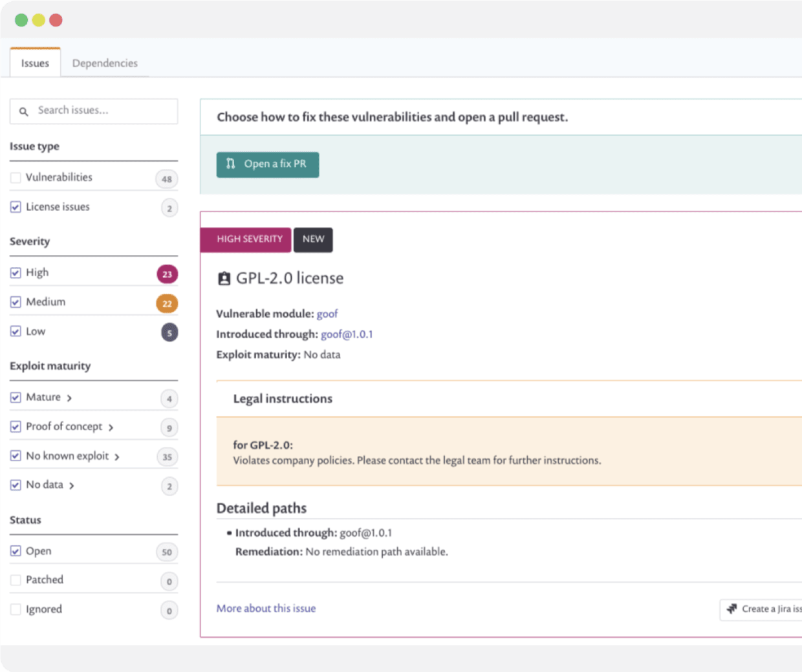Screen dimensions: 802x672
Task: Click the Legal instructions heading
Action: pos(283,399)
